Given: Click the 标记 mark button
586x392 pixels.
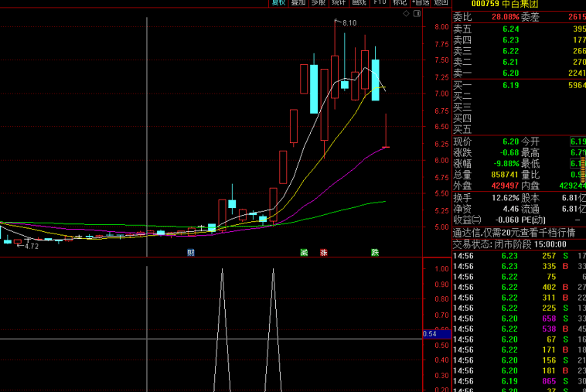Looking at the screenshot, I should (400, 2).
